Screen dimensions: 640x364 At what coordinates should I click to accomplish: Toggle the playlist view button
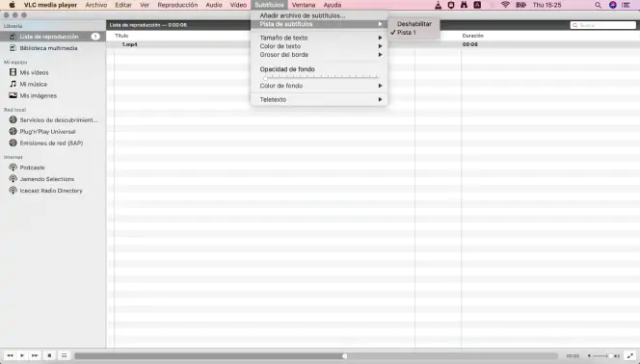tap(64, 355)
